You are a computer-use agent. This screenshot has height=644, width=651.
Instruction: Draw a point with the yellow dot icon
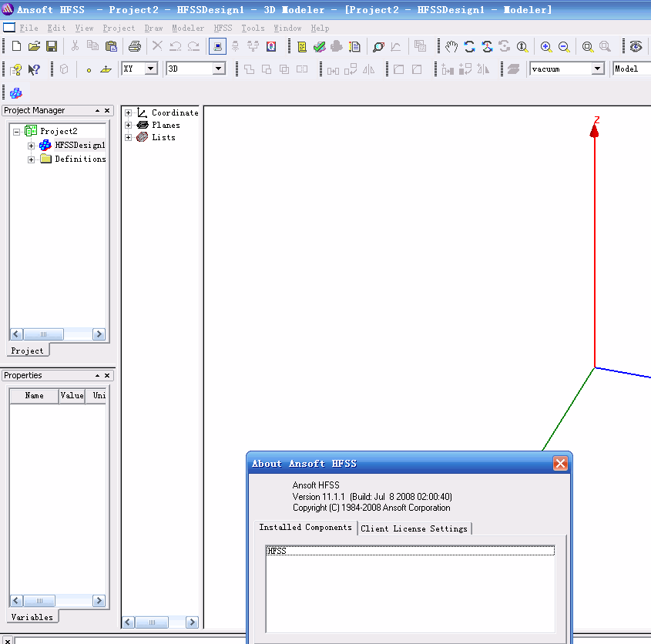89,70
